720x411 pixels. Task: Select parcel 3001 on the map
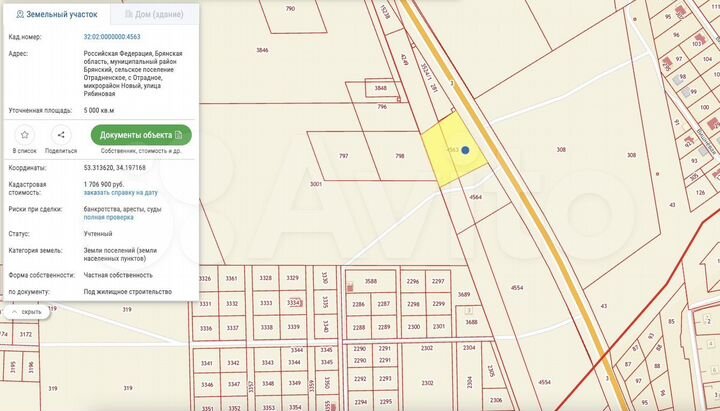pos(316,184)
